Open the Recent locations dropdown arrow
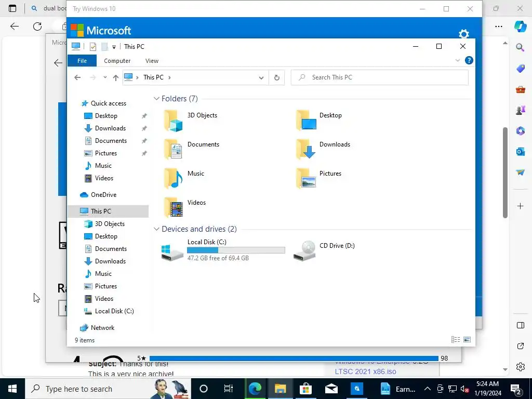 105,77
